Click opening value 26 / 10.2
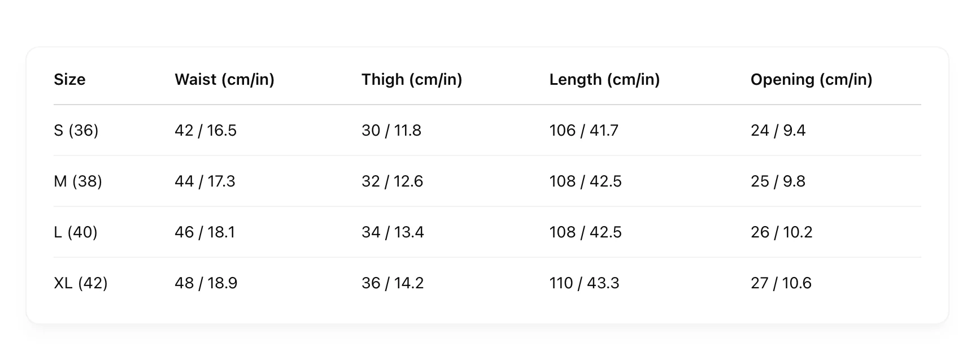This screenshot has height=359, width=980. tap(782, 232)
